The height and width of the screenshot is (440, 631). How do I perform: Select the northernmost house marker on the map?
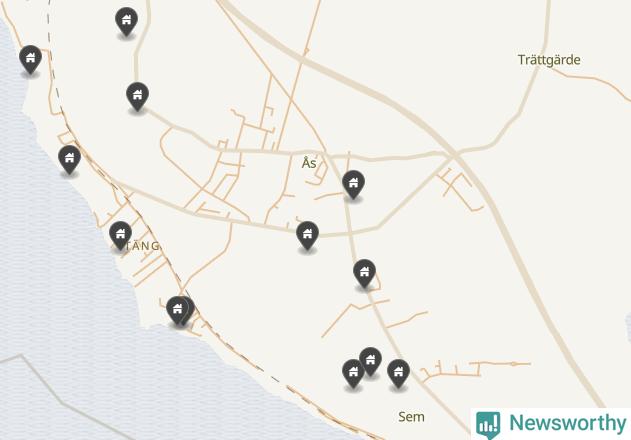click(126, 21)
